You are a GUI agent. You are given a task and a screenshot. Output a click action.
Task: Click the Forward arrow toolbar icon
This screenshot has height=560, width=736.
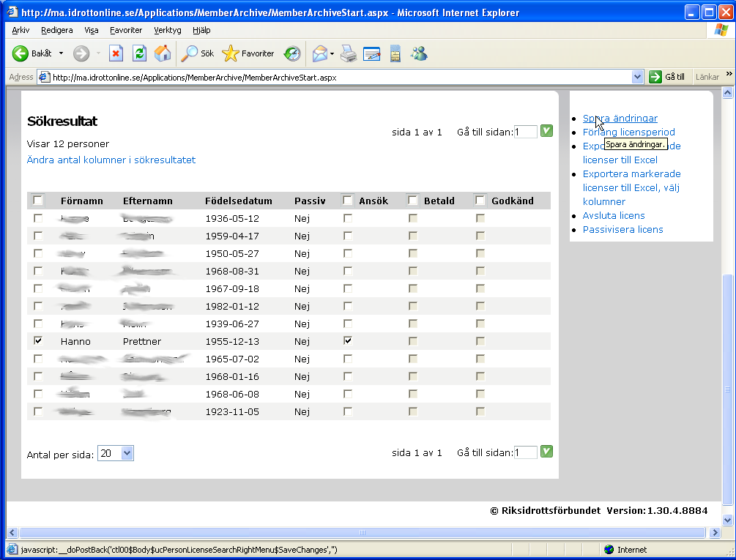pyautogui.click(x=81, y=53)
